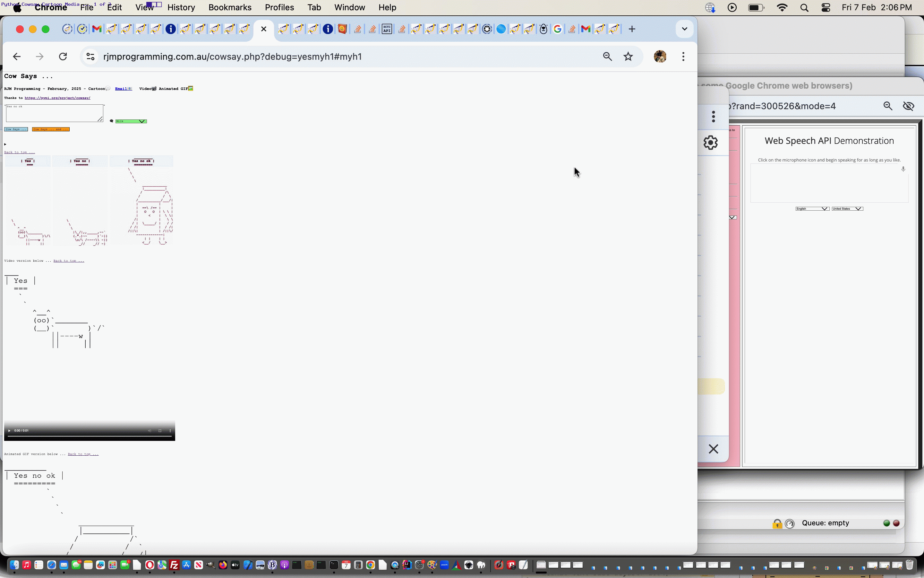Open the Chrome three-dot menu

coord(683,57)
